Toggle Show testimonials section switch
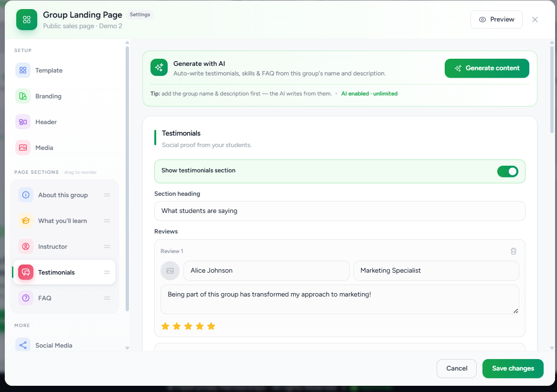This screenshot has height=392, width=557. tap(508, 171)
